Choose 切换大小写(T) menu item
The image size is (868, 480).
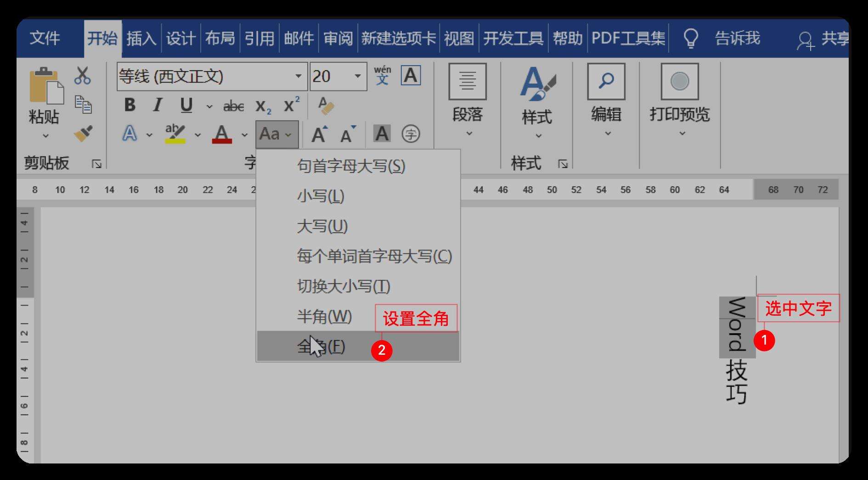click(x=358, y=286)
